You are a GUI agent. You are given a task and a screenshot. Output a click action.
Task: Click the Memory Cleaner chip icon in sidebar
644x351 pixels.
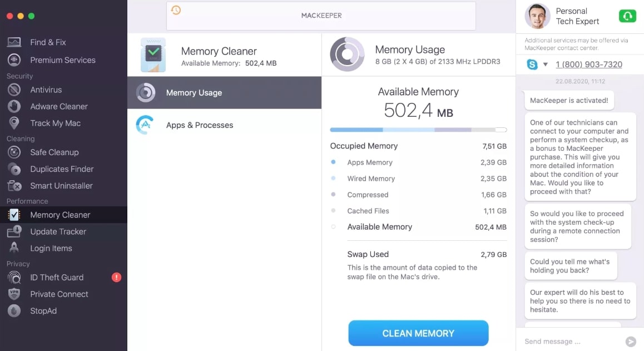[14, 215]
